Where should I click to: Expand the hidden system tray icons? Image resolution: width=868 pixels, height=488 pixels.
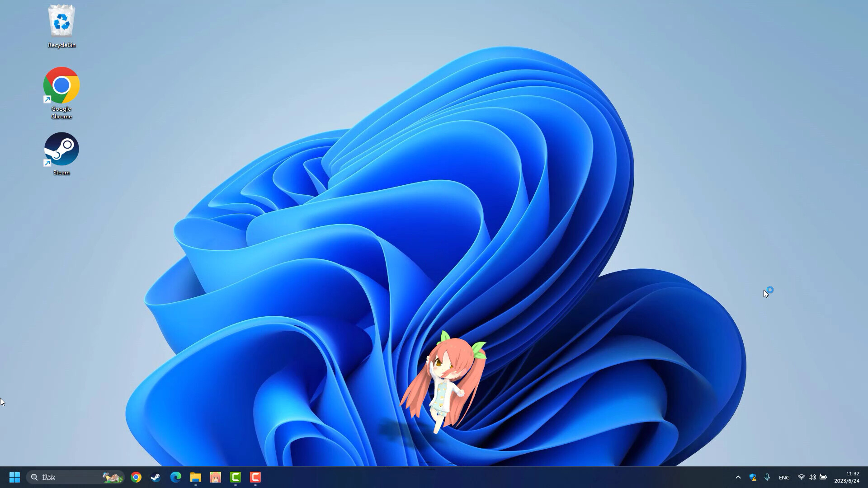(x=738, y=477)
